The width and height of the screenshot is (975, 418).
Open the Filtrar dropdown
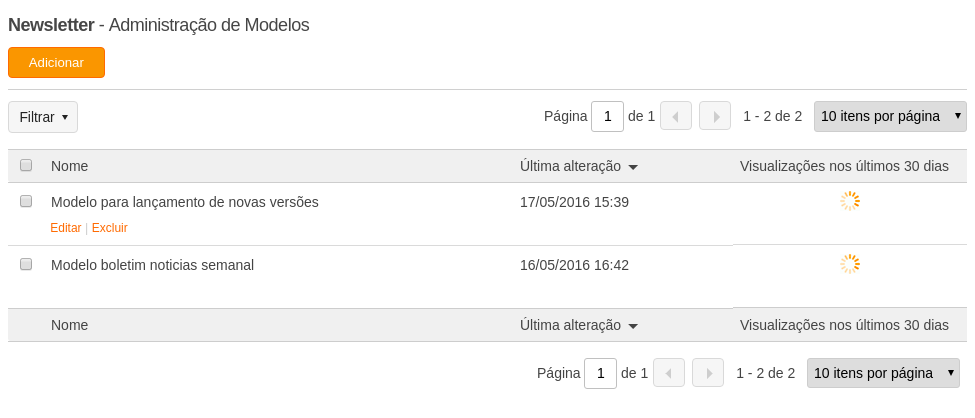pos(43,117)
